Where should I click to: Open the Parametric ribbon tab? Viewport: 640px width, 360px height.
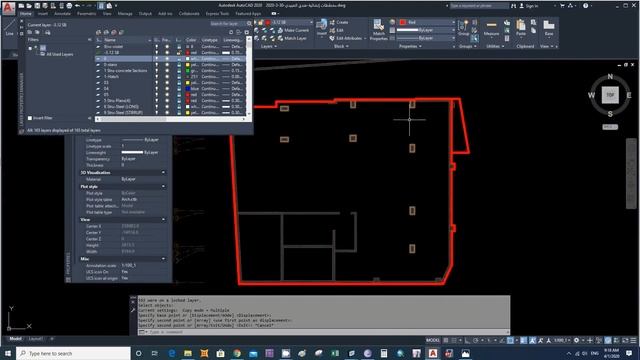click(x=87, y=13)
